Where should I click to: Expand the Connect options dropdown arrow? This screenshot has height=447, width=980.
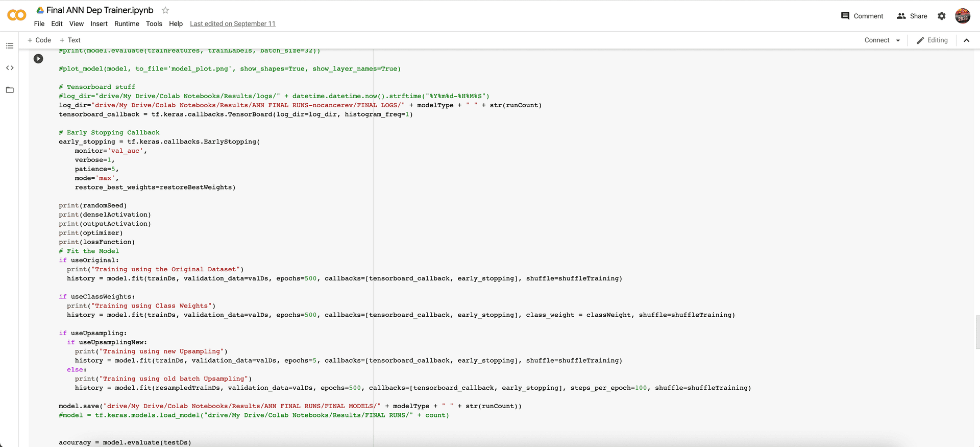(x=898, y=40)
